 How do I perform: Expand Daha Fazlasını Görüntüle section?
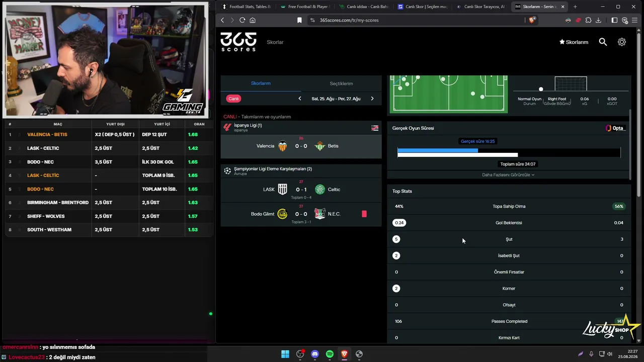click(508, 175)
